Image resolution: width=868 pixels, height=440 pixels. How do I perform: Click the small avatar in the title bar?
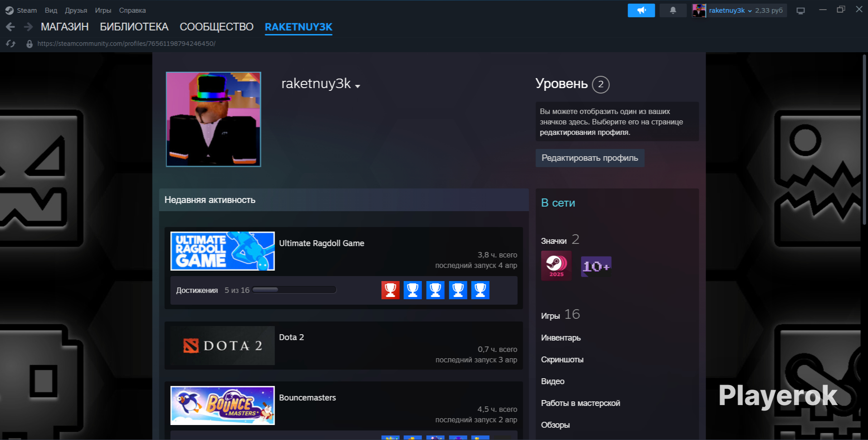699,10
